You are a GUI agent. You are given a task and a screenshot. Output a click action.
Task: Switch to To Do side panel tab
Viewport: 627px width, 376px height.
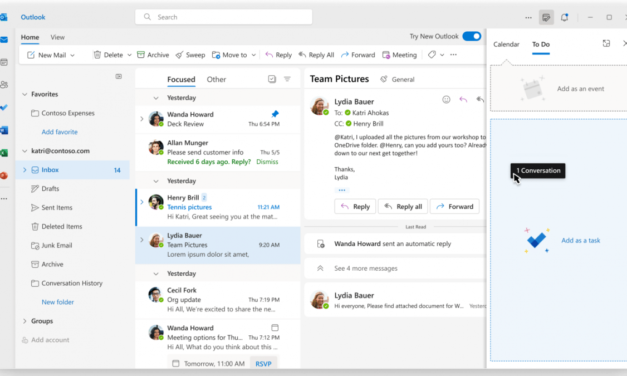[x=541, y=44]
